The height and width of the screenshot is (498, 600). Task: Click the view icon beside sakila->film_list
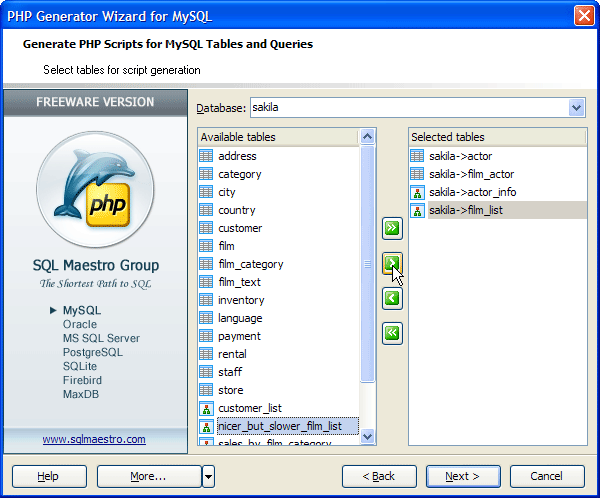pos(417,210)
